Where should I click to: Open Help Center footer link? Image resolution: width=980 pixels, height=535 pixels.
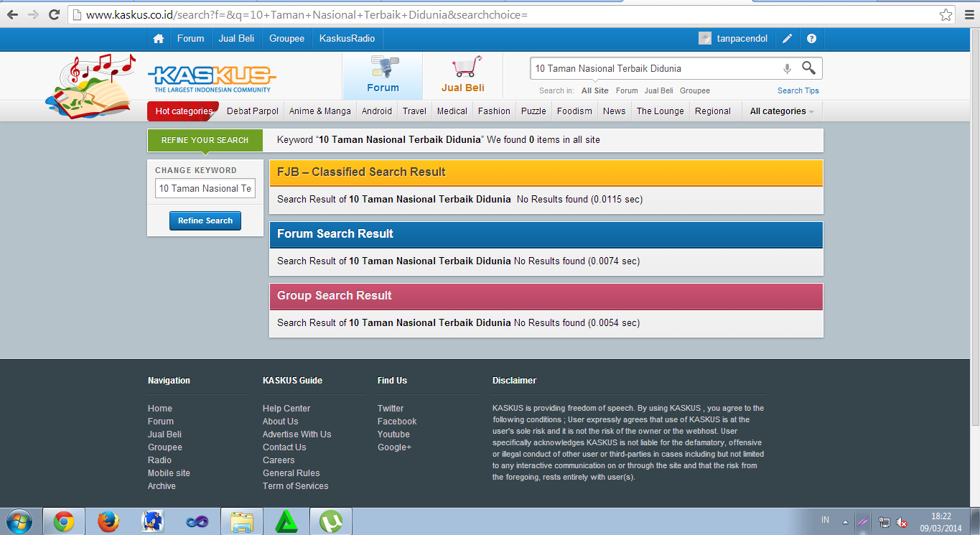(286, 409)
